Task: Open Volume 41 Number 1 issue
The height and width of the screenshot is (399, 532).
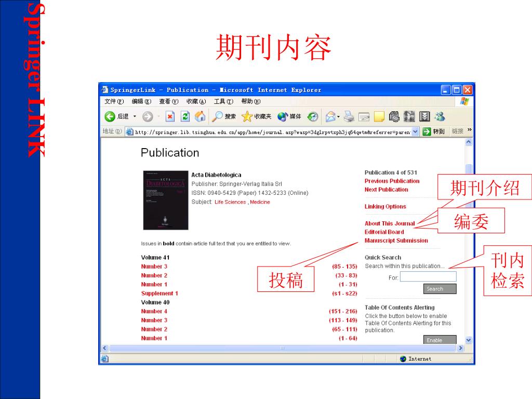Action: click(x=154, y=284)
